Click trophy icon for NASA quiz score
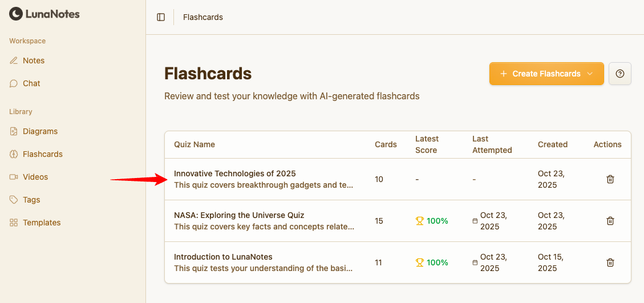This screenshot has height=303, width=644. 420,221
